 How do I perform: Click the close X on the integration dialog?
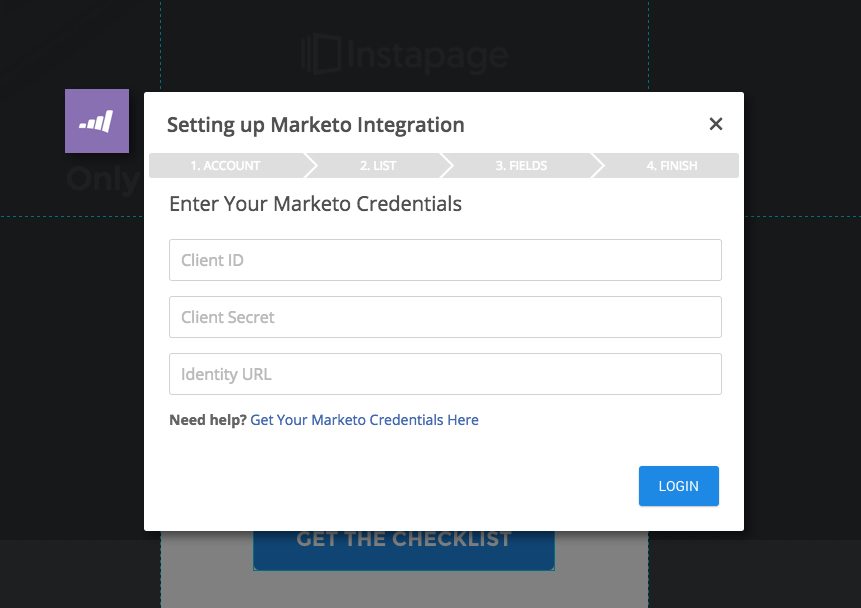(716, 124)
